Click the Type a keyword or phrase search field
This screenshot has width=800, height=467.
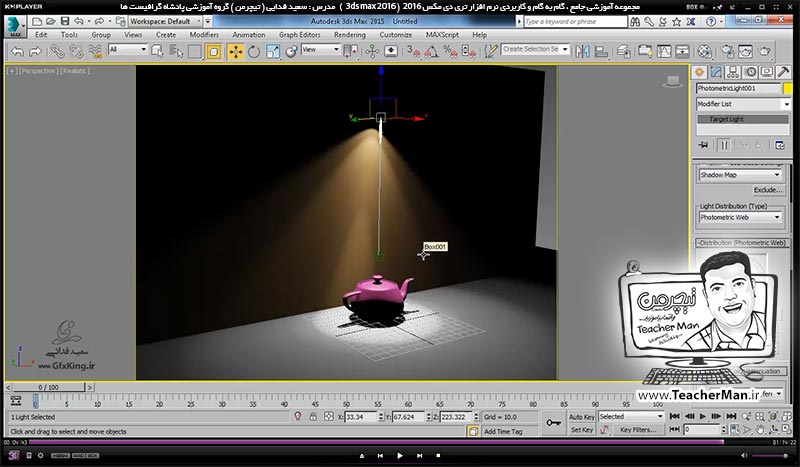pos(575,21)
